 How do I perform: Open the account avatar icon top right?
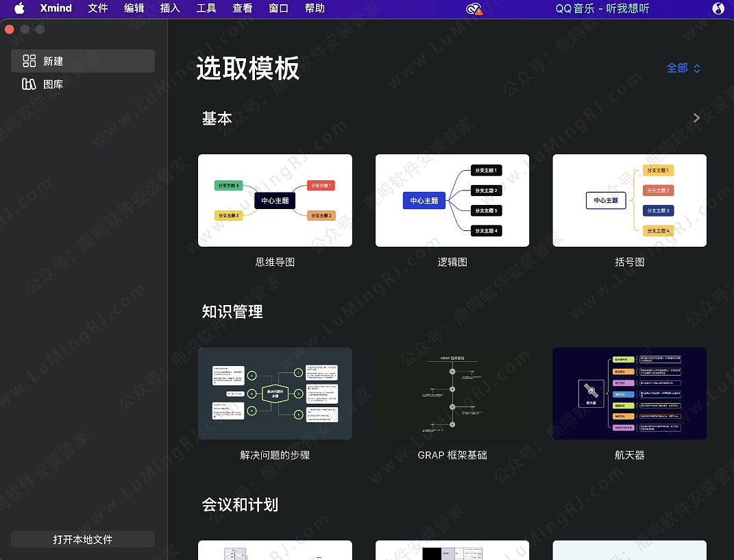[x=718, y=9]
